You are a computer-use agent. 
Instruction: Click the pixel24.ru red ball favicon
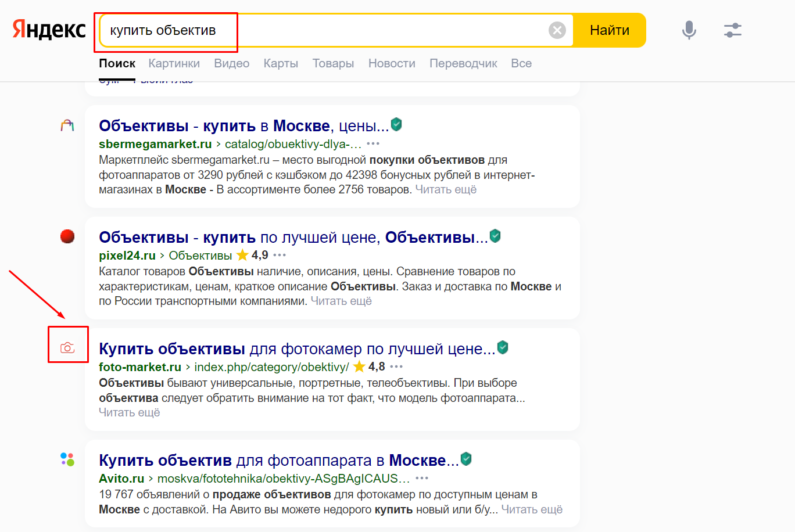67,236
